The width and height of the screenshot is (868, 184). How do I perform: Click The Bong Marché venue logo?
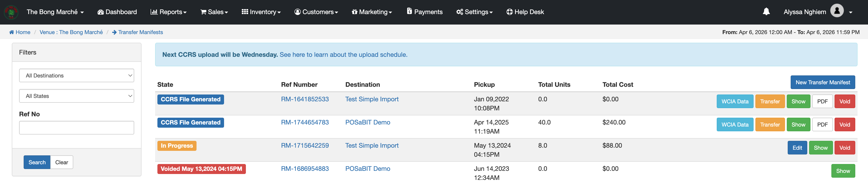point(11,12)
